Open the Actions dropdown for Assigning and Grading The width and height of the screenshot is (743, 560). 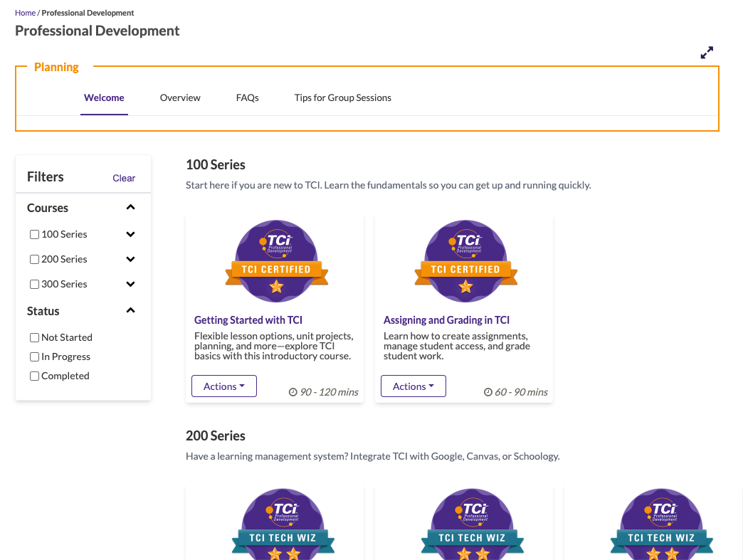pyautogui.click(x=413, y=386)
